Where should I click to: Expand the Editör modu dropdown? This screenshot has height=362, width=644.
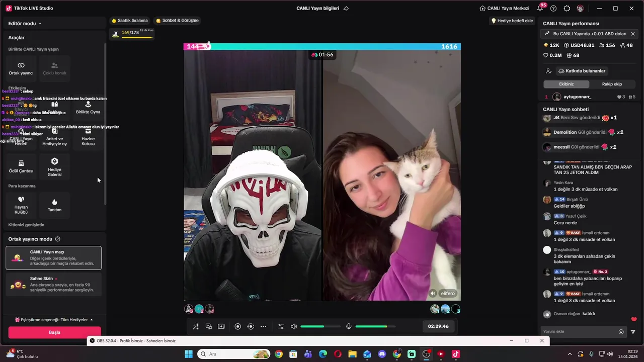tap(25, 24)
